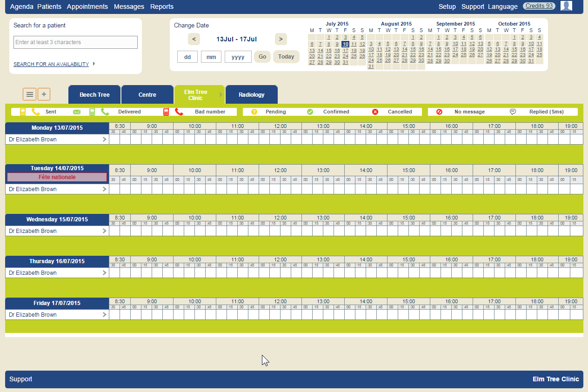Click the Replied (Sms) speech bubble icon
The image size is (588, 392).
pyautogui.click(x=513, y=112)
